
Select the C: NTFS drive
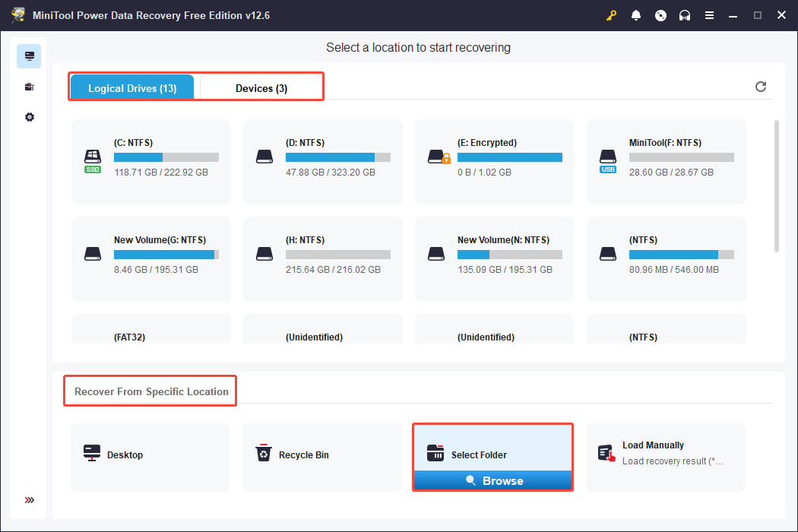pyautogui.click(x=150, y=161)
